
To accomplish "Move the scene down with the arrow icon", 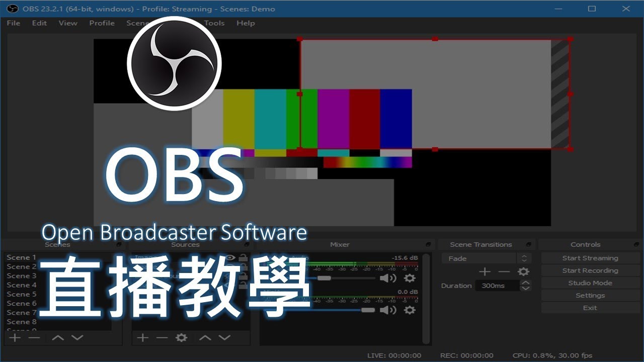I will [77, 337].
